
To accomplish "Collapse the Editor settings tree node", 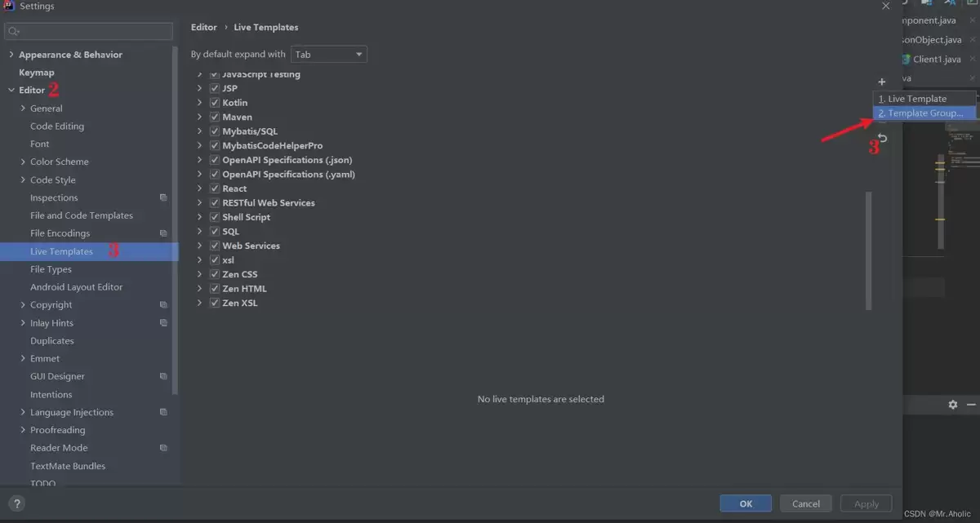I will point(11,91).
